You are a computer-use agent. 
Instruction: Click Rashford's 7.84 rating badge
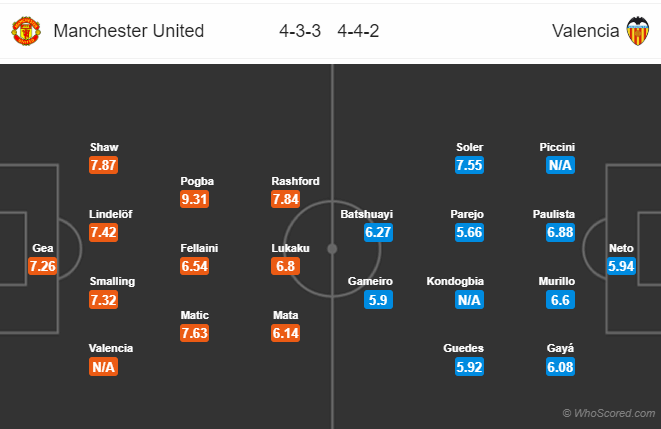(x=284, y=199)
